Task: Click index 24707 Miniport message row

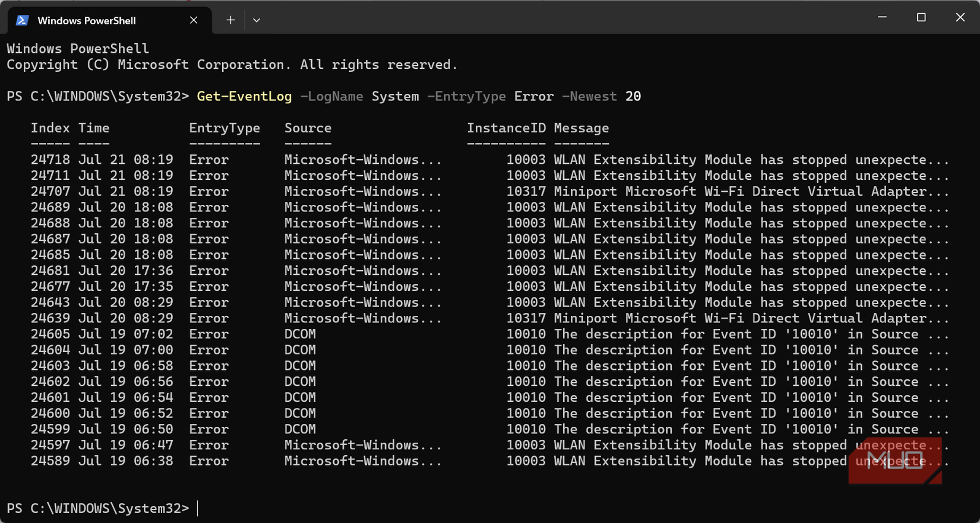Action: [x=490, y=192]
